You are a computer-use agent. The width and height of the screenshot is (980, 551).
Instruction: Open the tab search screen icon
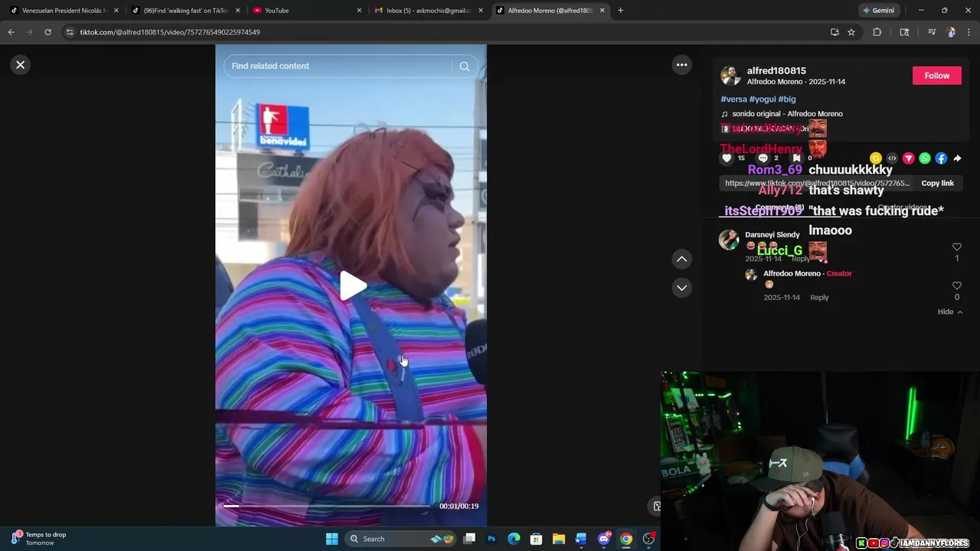coord(904,32)
